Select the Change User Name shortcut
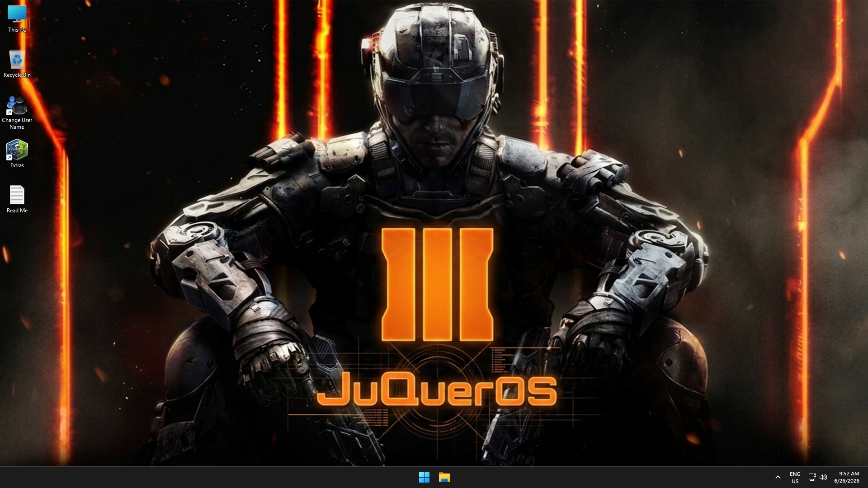The height and width of the screenshot is (488, 868). pos(17,113)
